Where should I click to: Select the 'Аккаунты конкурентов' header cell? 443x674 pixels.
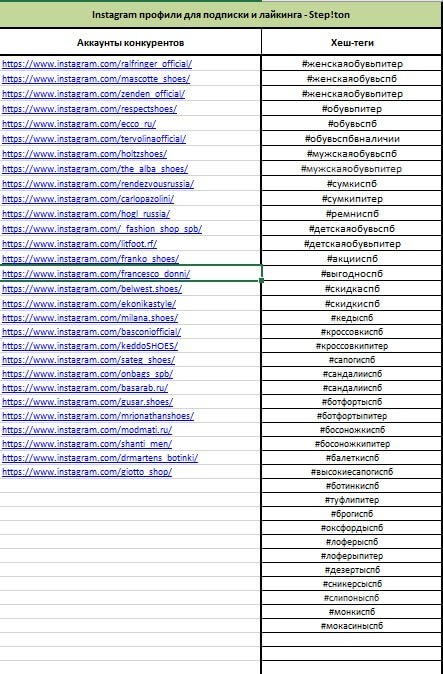(x=130, y=43)
